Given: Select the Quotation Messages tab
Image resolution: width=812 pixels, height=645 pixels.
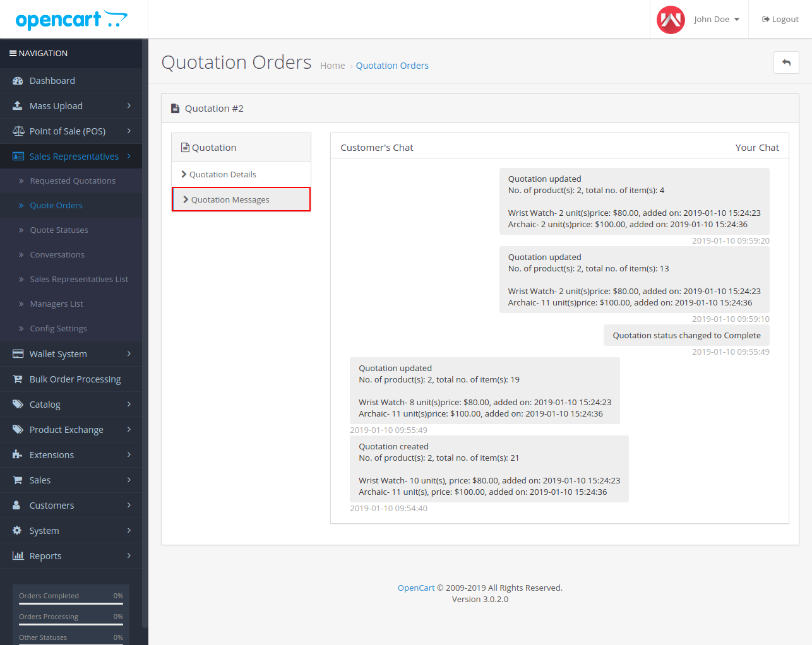Looking at the screenshot, I should [x=230, y=200].
